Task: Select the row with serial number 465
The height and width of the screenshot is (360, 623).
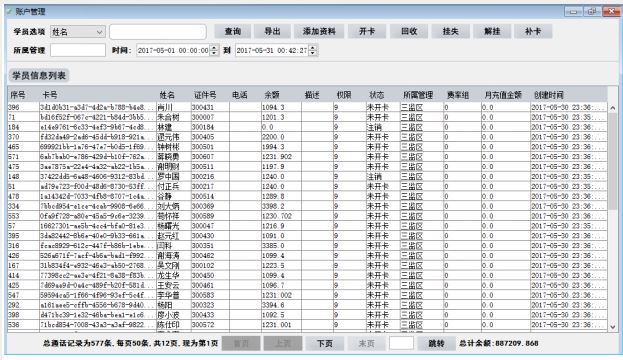Action: pyautogui.click(x=307, y=147)
